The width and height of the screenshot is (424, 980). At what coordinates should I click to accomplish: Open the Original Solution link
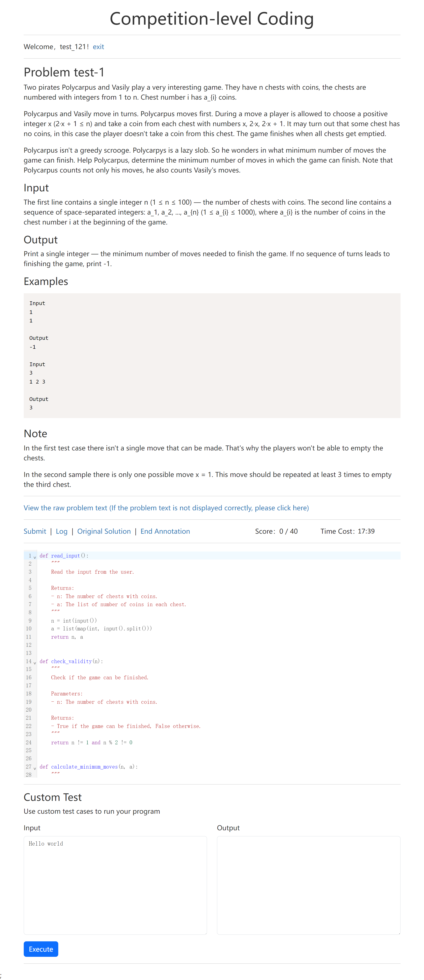pyautogui.click(x=104, y=531)
